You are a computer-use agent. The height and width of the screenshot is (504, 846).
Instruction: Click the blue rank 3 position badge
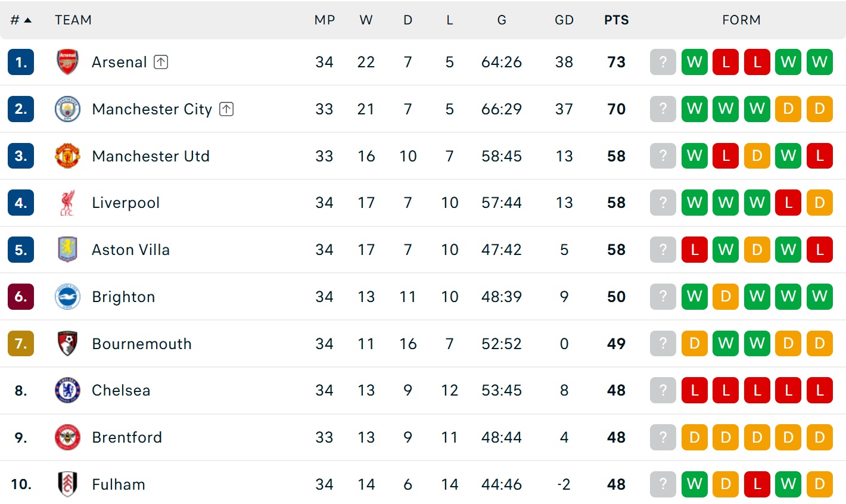click(x=21, y=156)
